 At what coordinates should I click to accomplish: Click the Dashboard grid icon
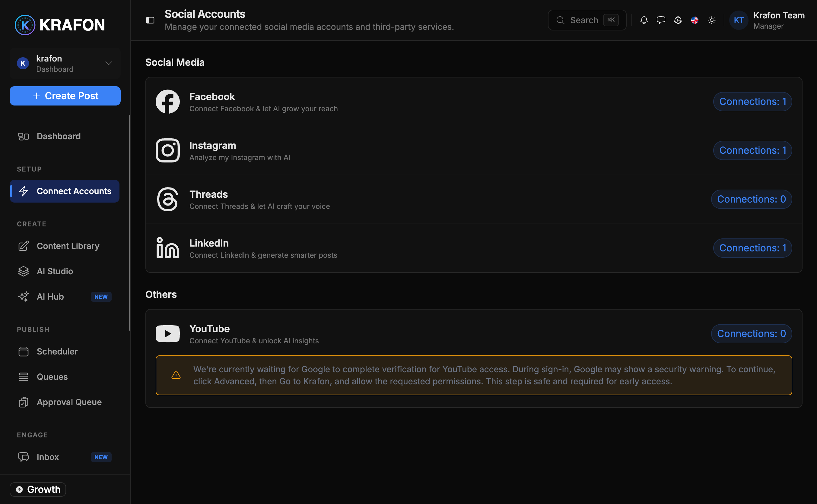pyautogui.click(x=23, y=136)
